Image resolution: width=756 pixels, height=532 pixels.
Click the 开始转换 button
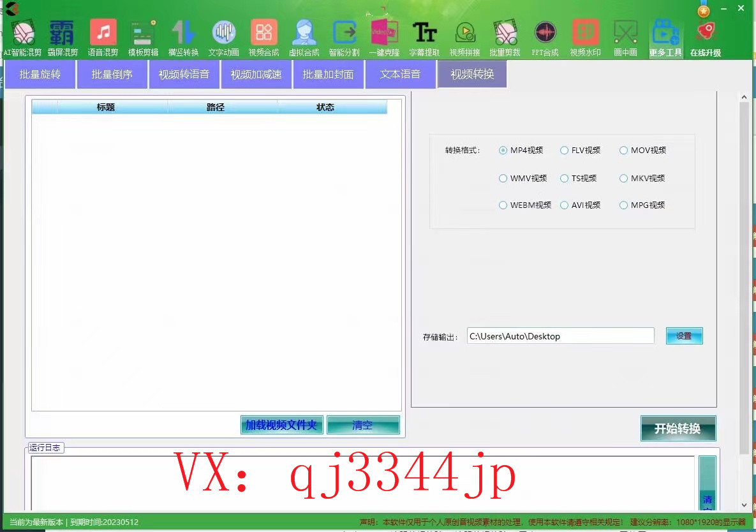coord(678,429)
